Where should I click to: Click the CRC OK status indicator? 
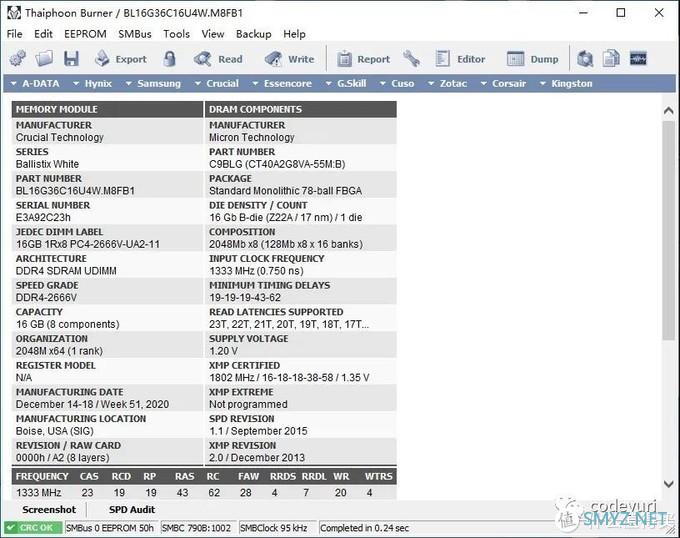tap(33, 528)
